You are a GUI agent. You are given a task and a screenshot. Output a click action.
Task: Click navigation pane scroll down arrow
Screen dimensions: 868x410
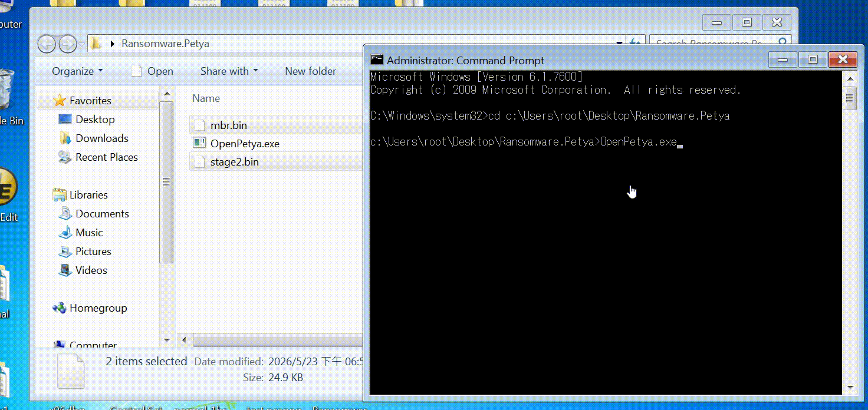tap(167, 340)
